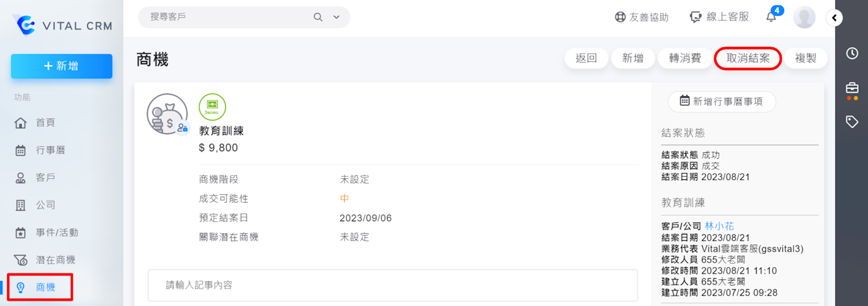Open the tag icon in right sidebar
868x306 pixels.
pyautogui.click(x=852, y=122)
